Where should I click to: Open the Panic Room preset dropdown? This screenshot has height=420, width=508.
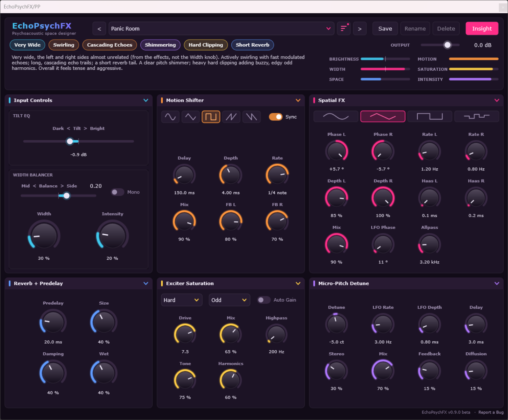(222, 29)
